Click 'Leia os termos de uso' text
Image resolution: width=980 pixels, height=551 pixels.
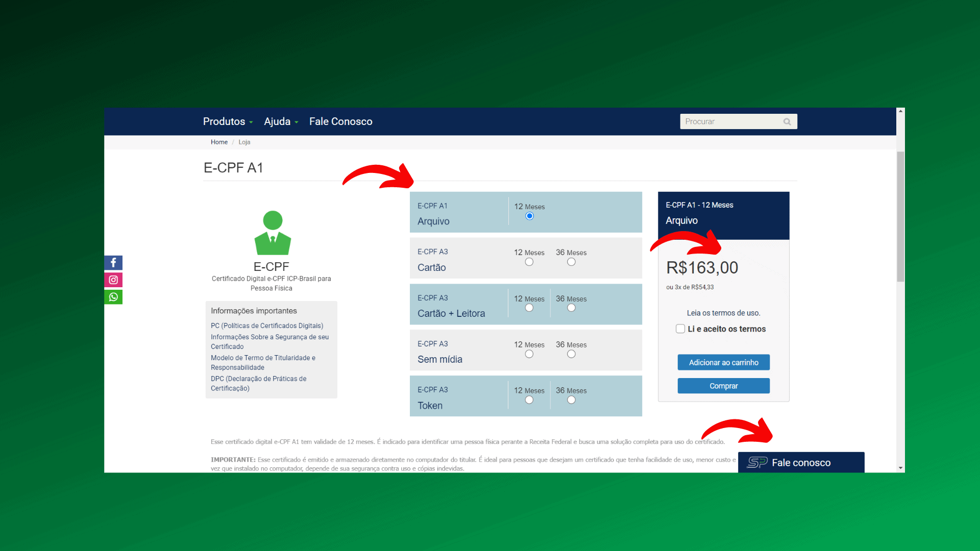point(723,313)
